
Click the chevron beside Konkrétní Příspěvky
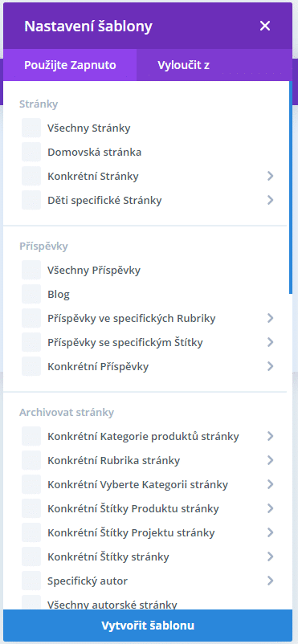(x=270, y=366)
